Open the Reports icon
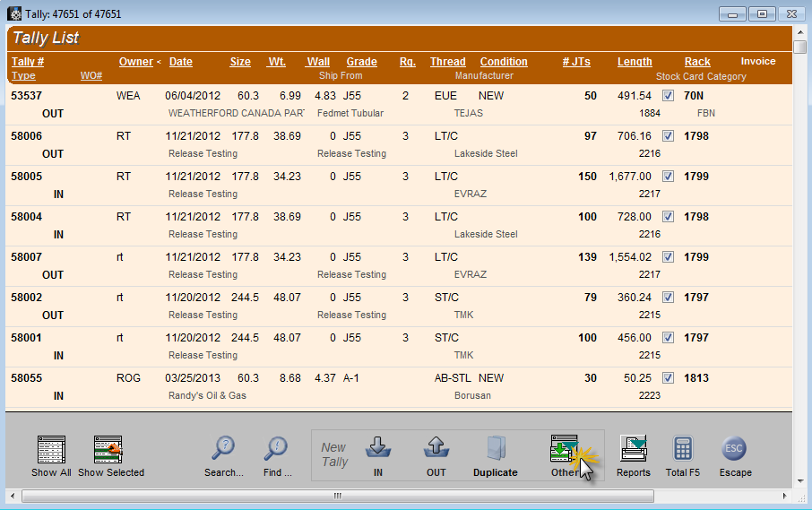 (x=633, y=449)
